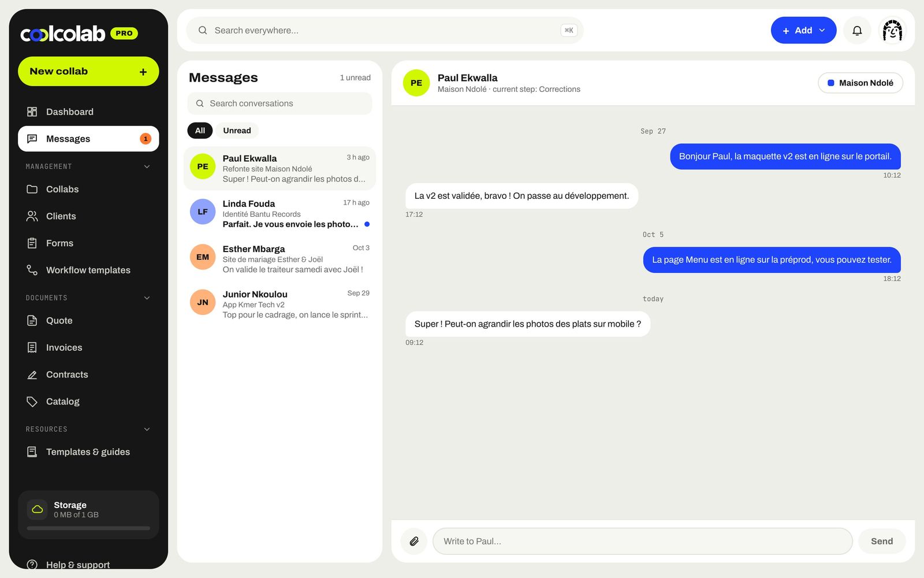Click the Send button

click(x=881, y=542)
